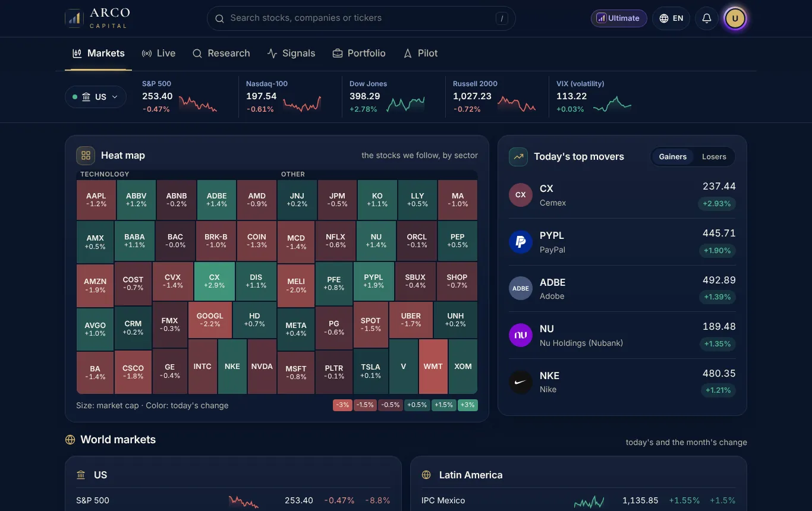Select the WMT heat map tile
The width and height of the screenshot is (812, 511).
(x=433, y=367)
